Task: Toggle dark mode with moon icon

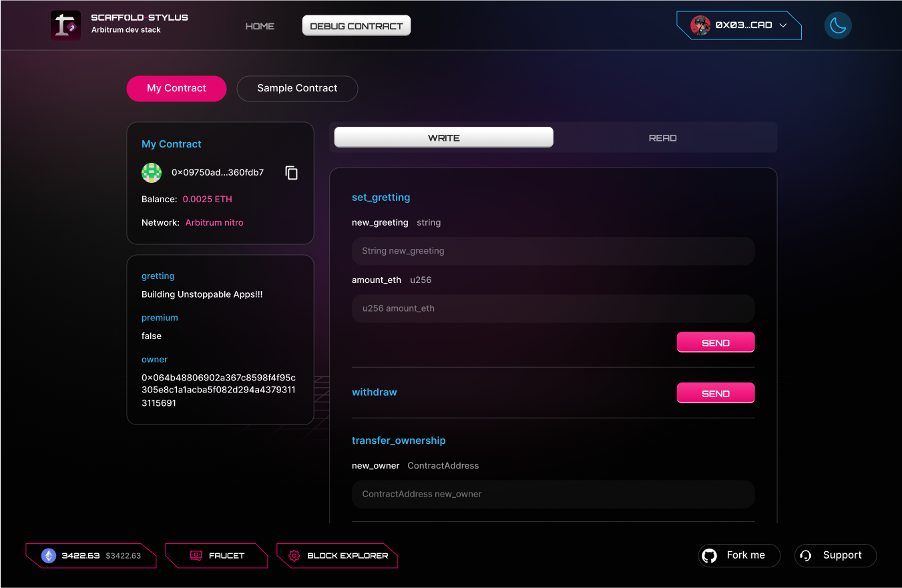Action: pos(838,25)
